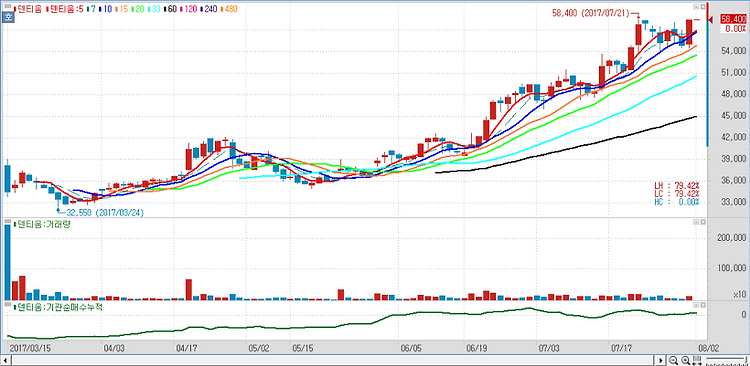
Task: Click the 200,000 volume axis label
Action: 731,238
